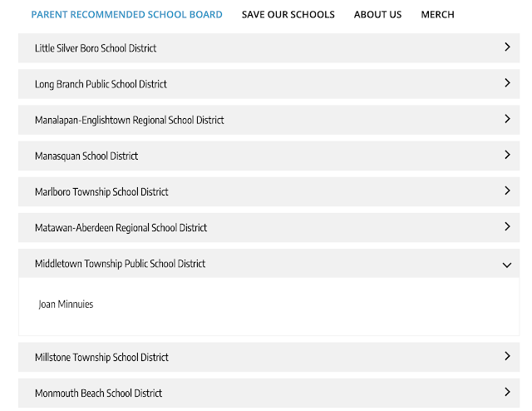Screen dimensions: 532x411
Task: Click the Long Branch Public School District label
Action: point(101,84)
